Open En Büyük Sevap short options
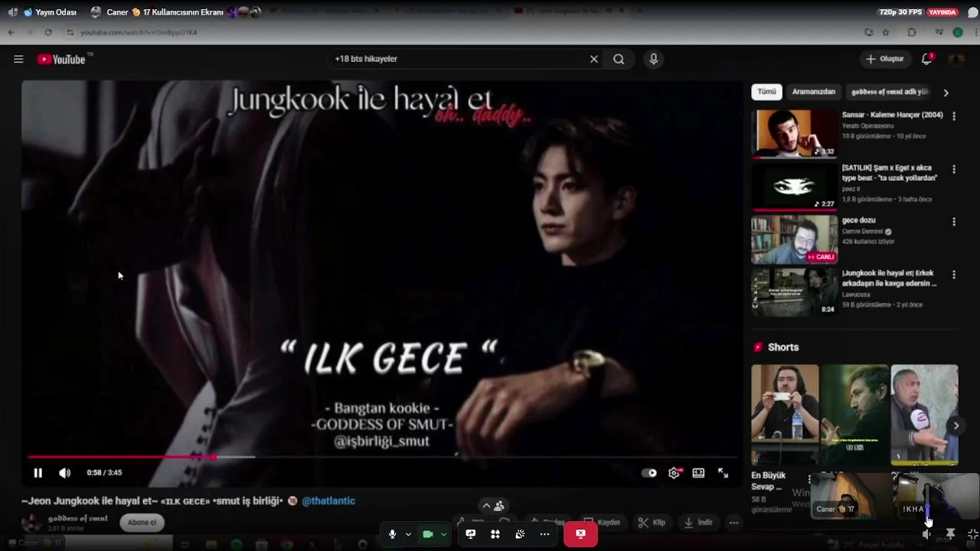 809,480
